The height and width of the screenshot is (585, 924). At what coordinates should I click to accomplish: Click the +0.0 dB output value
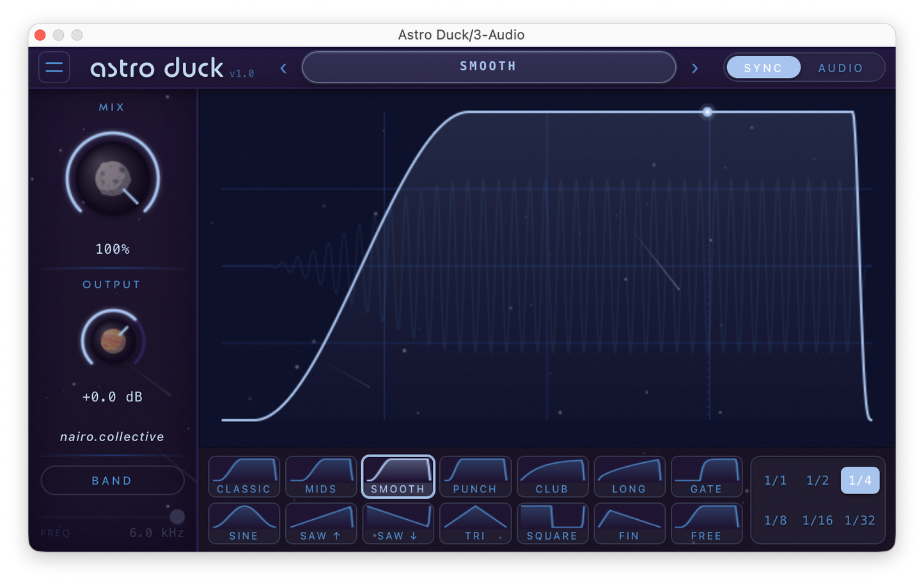click(113, 397)
